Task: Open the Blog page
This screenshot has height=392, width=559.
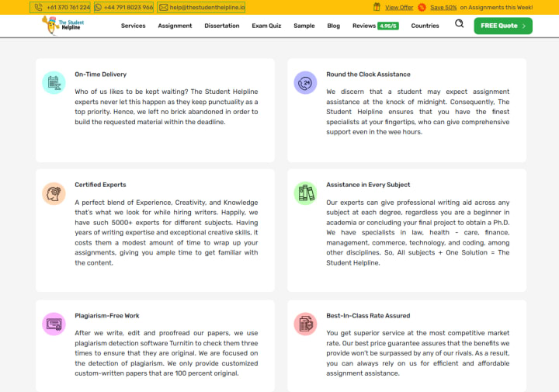Action: coord(333,26)
